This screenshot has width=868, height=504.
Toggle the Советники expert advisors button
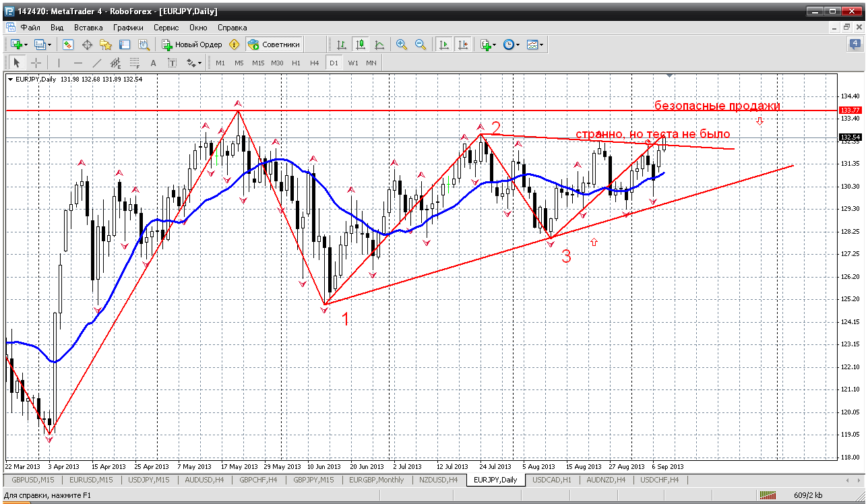(x=274, y=44)
